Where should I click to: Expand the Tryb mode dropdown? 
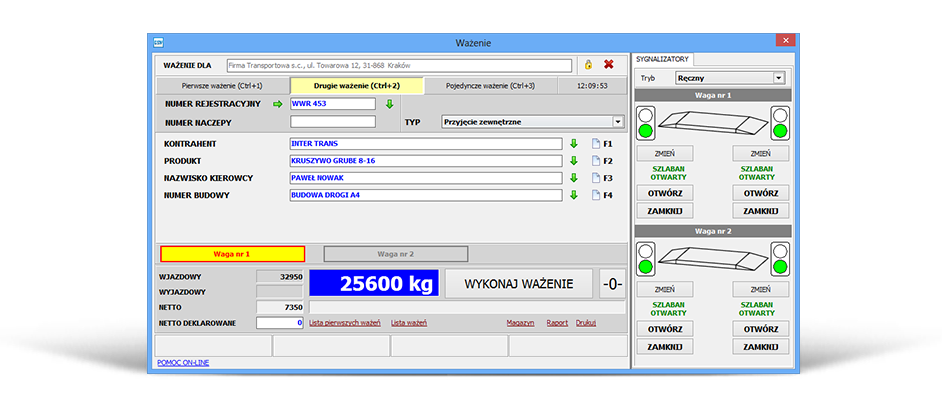click(x=778, y=78)
